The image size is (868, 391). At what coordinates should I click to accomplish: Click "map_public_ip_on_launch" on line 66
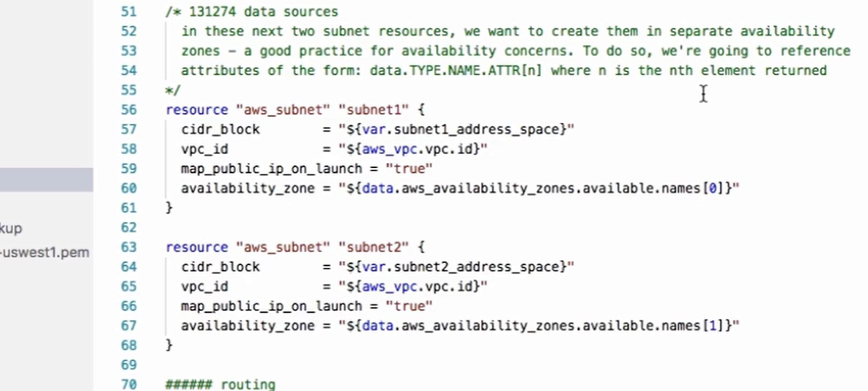click(271, 306)
